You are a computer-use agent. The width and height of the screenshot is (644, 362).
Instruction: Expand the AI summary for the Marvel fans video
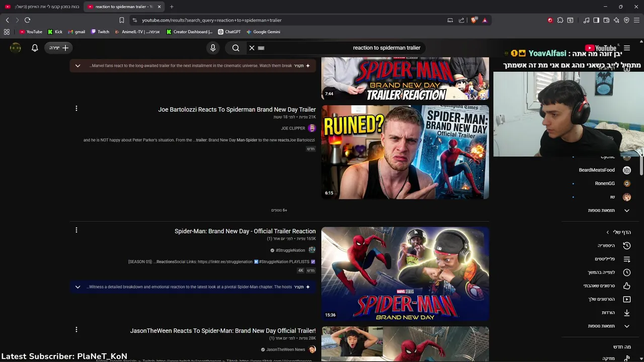click(x=77, y=66)
